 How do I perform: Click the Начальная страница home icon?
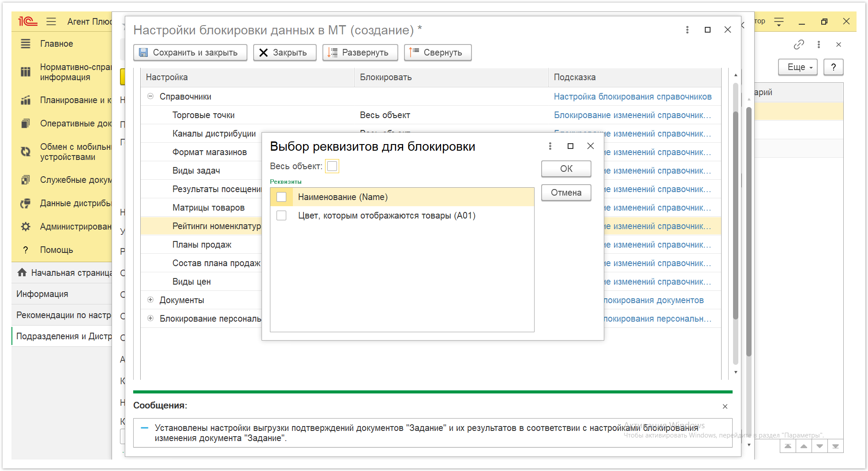pyautogui.click(x=22, y=272)
